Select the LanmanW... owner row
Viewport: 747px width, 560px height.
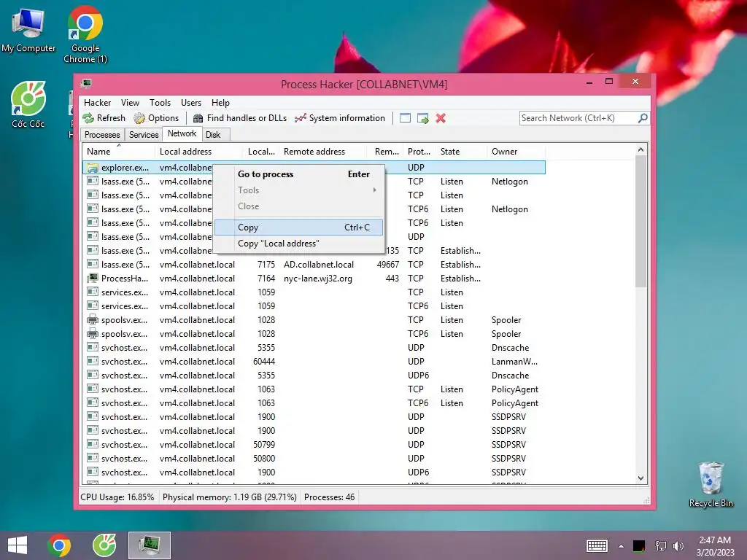pos(314,362)
